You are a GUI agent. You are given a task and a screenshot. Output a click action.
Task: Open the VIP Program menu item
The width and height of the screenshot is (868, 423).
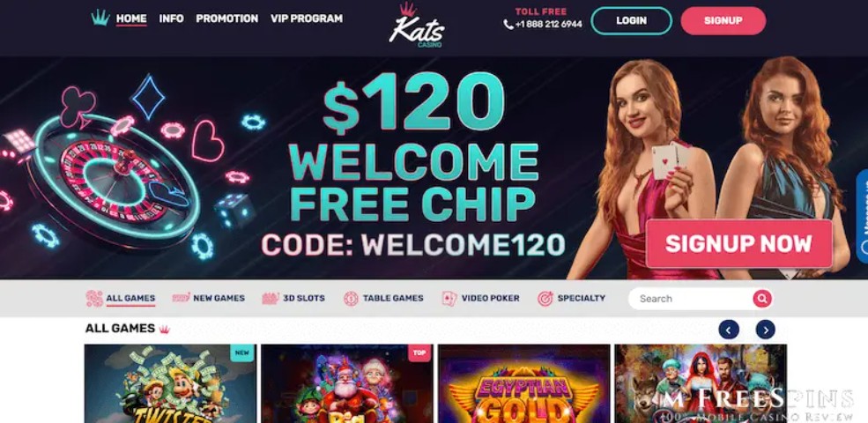click(x=307, y=19)
